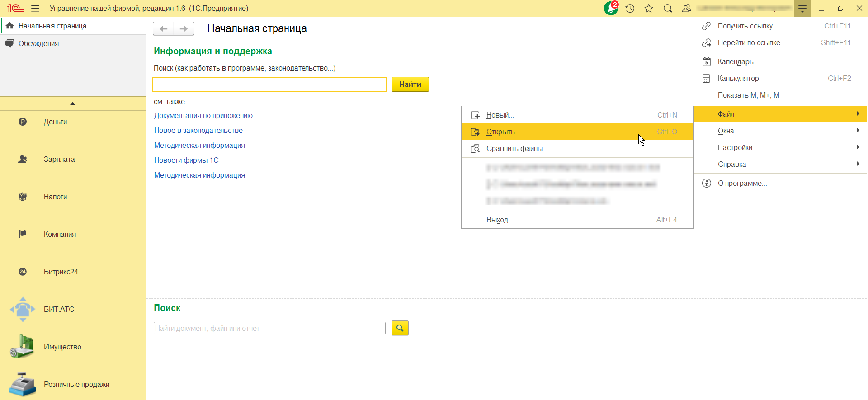
Task: Open О программе... menu item
Action: [780, 183]
